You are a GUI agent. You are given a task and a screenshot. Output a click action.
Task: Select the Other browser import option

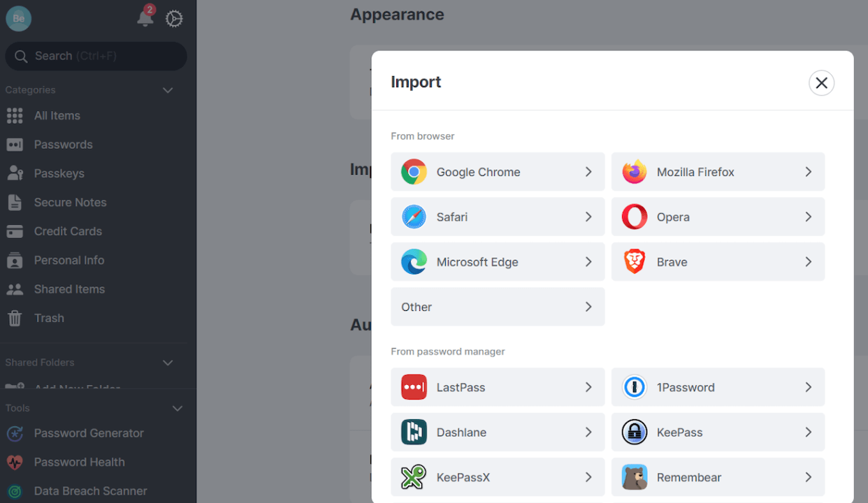497,307
